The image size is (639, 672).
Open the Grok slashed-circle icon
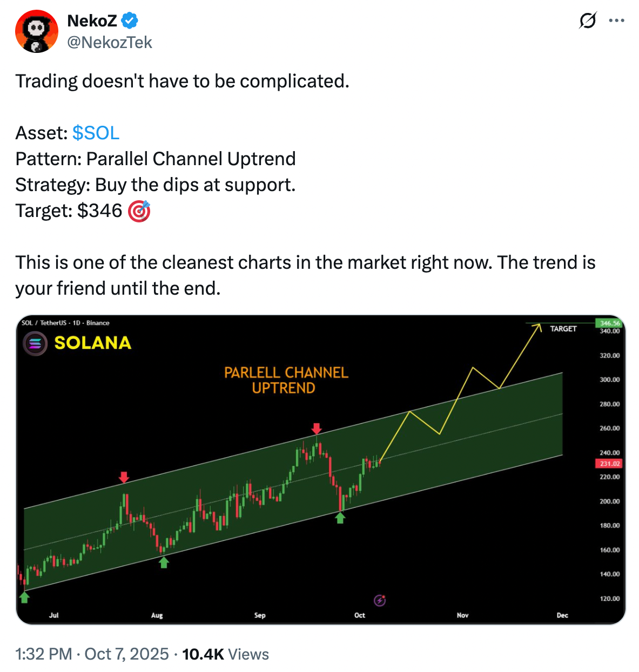click(x=588, y=21)
